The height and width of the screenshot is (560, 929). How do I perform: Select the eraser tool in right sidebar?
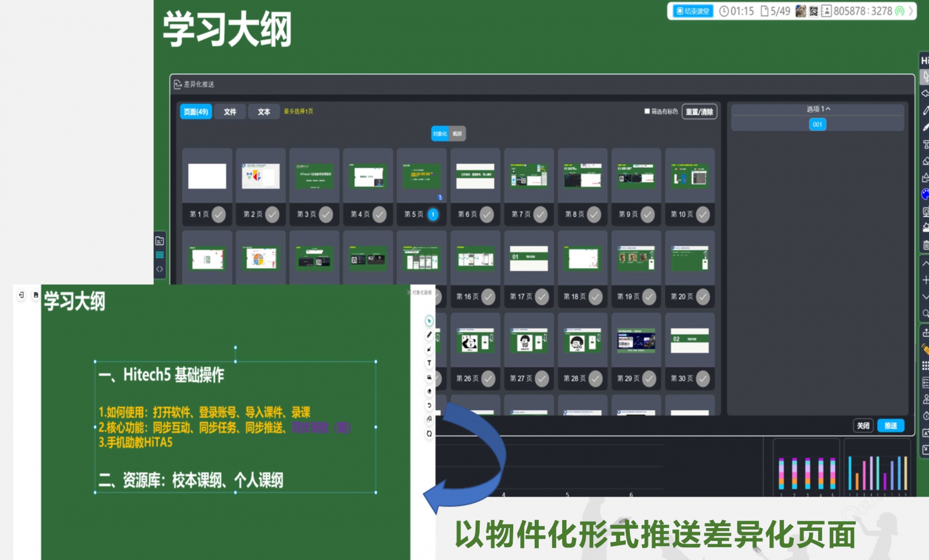click(926, 161)
